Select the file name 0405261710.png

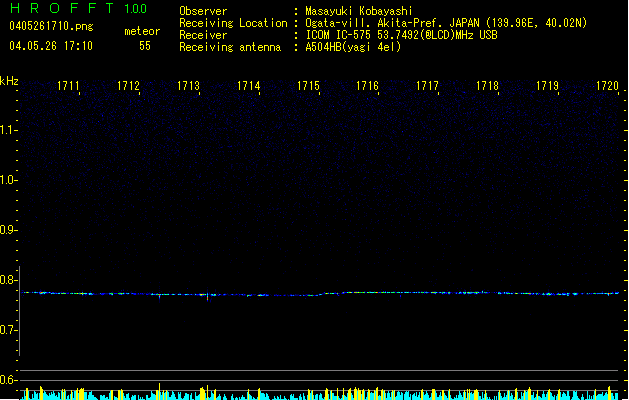click(51, 26)
